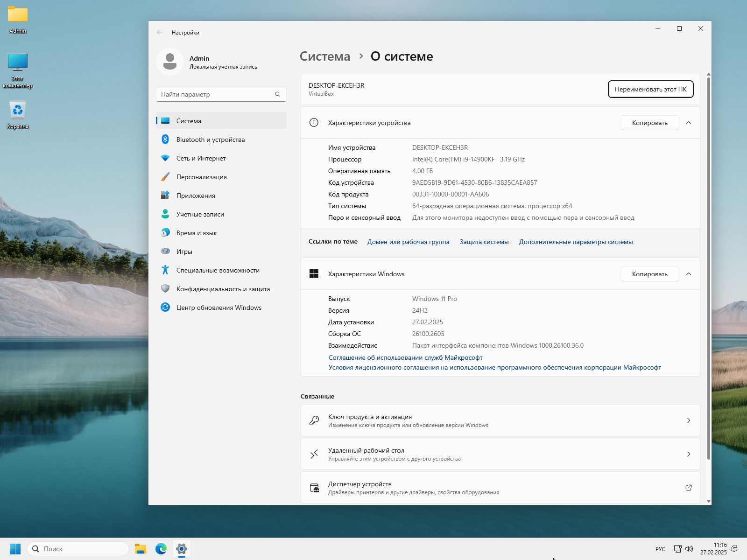Copy device specs with Копировать button

(x=649, y=123)
